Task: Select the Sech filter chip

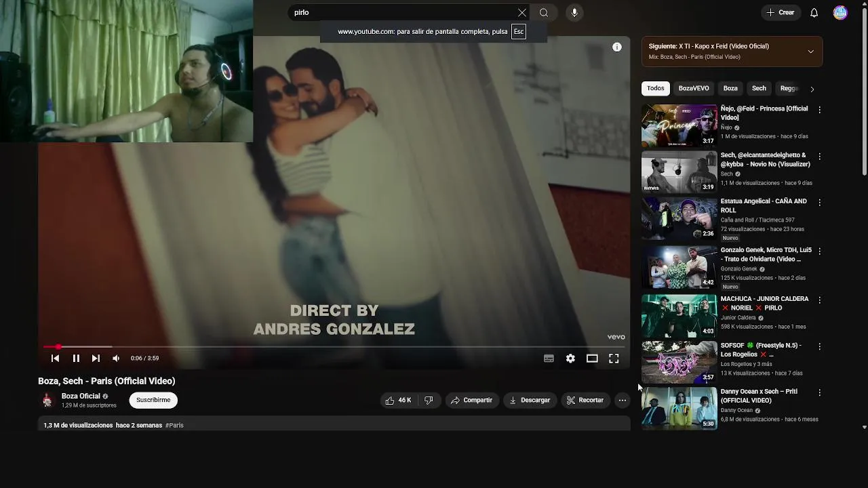Action: pyautogui.click(x=759, y=89)
